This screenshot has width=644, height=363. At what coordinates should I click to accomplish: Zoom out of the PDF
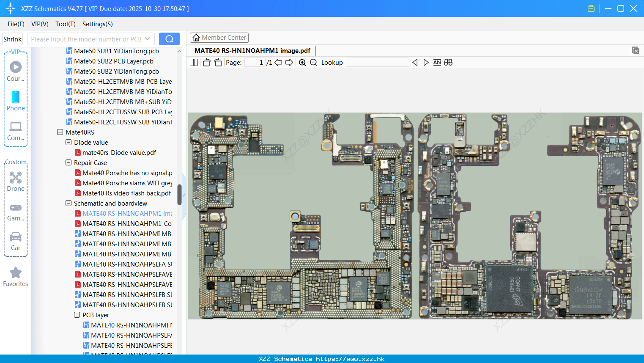(313, 63)
